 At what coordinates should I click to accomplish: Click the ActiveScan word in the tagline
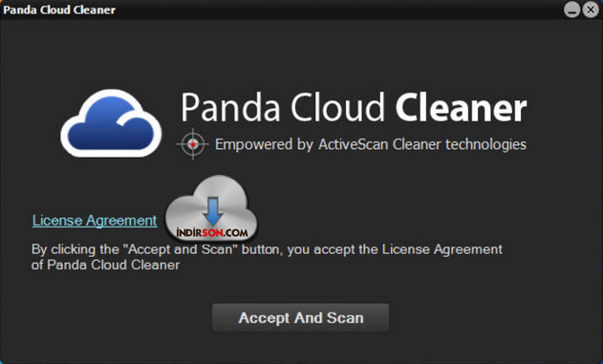(x=353, y=144)
